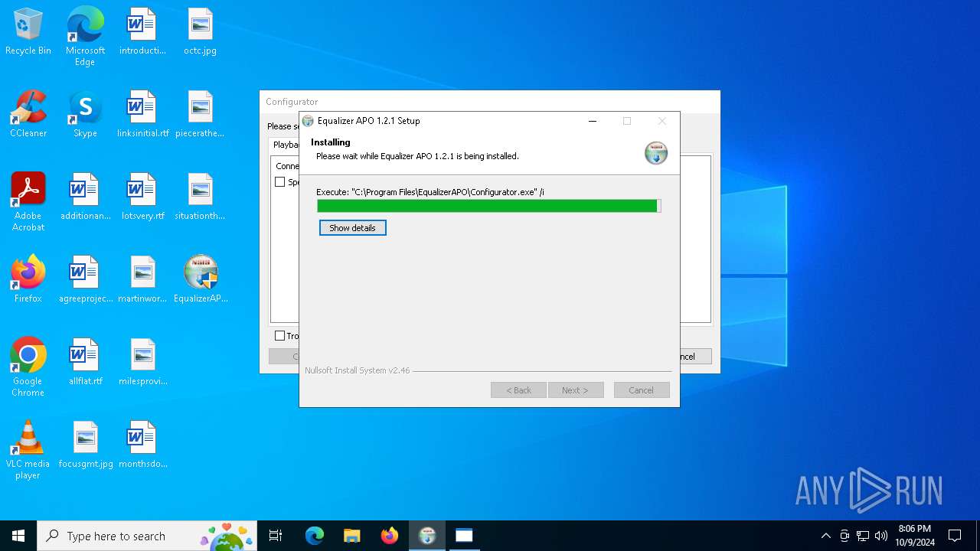Click in the taskbar search box
The image size is (980, 551).
coord(147,536)
